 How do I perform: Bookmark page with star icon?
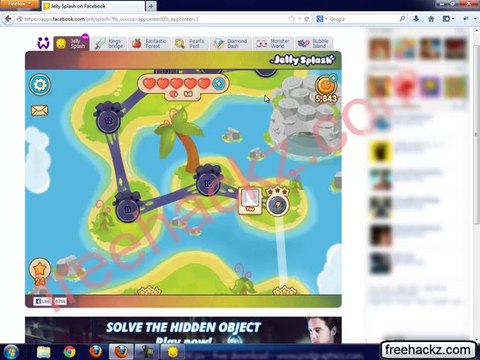292,19
